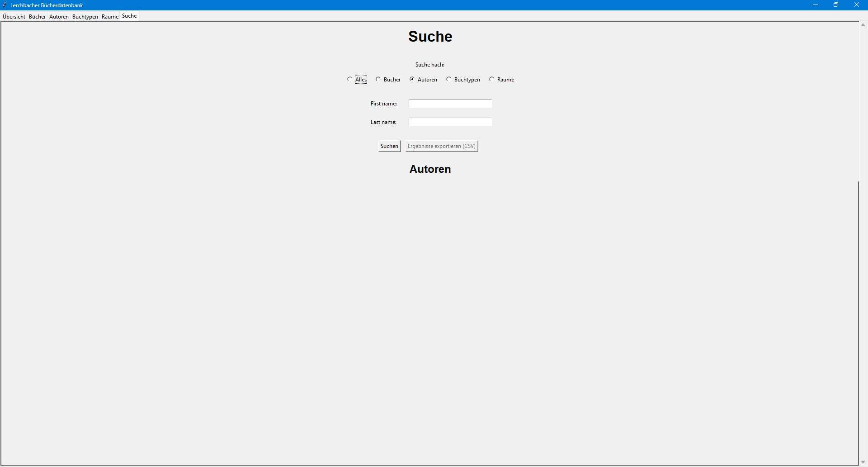Screen dimensions: 868x467
Task: Open the Übersicht tab
Action: point(14,17)
